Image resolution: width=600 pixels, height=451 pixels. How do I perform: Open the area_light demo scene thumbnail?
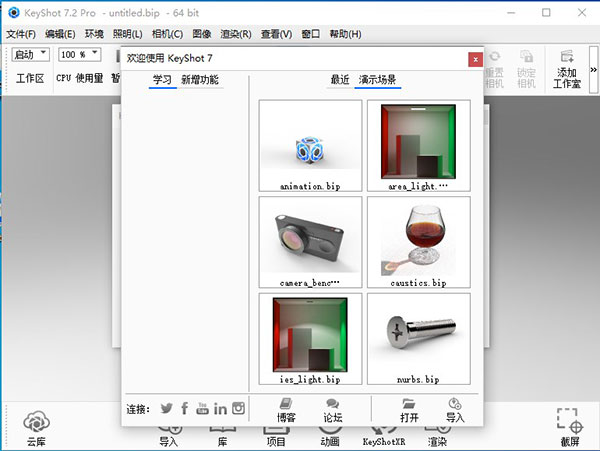[x=419, y=146]
